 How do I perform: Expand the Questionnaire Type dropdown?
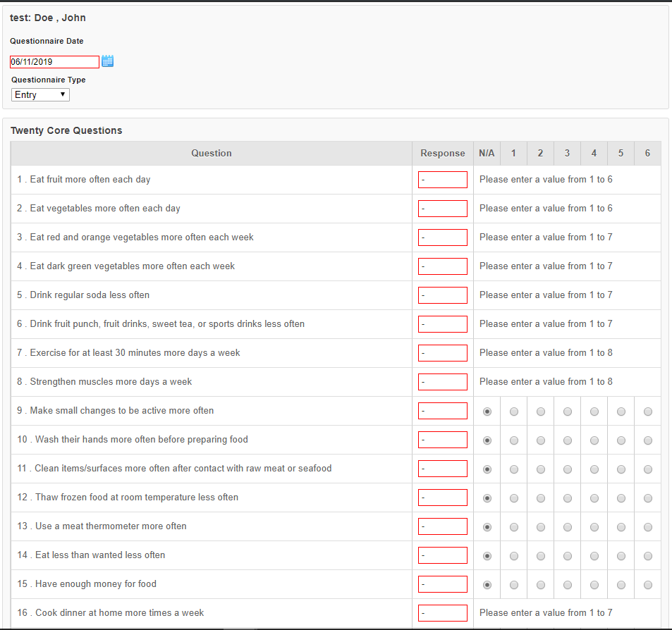(40, 94)
